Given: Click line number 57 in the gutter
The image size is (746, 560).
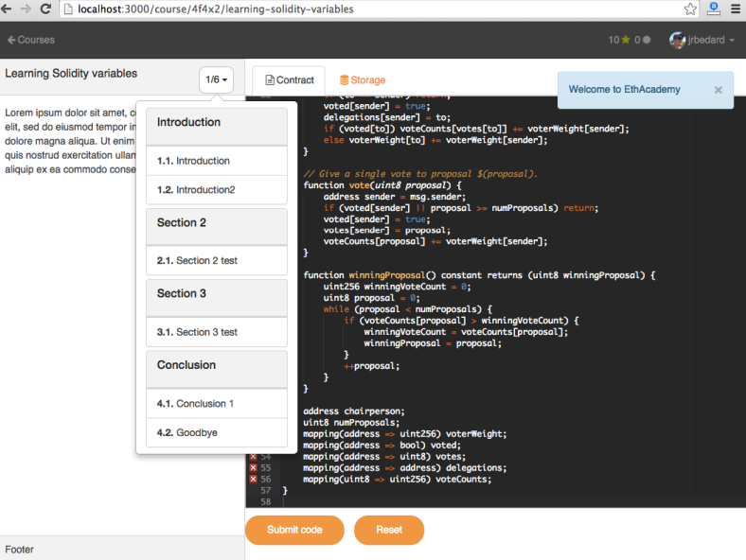Looking at the screenshot, I should click(x=265, y=491).
